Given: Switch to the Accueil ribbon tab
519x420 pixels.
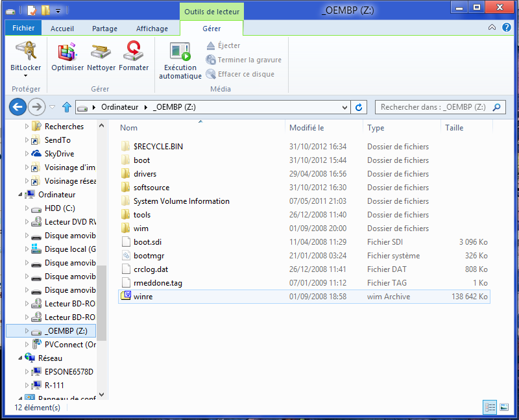Looking at the screenshot, I should click(62, 29).
